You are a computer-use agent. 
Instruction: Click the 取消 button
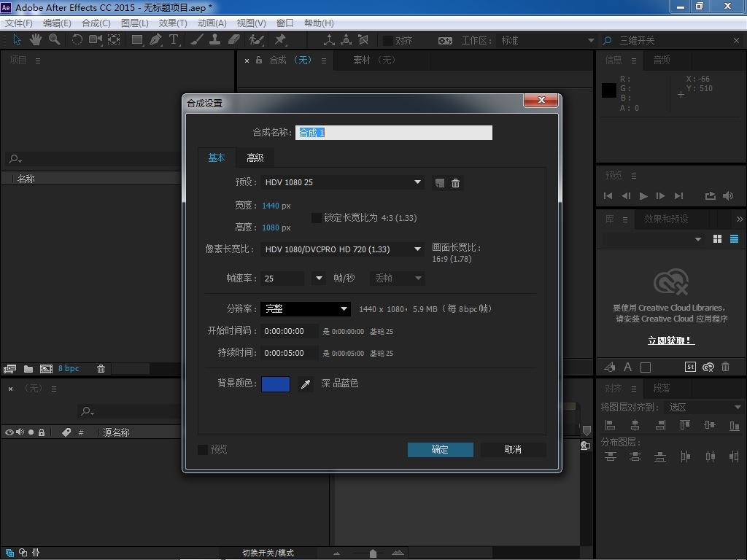pyautogui.click(x=513, y=449)
